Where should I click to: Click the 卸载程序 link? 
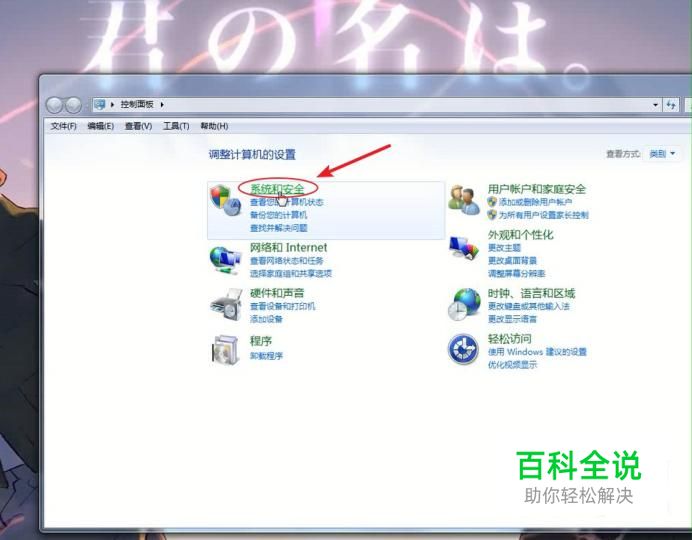pyautogui.click(x=266, y=356)
